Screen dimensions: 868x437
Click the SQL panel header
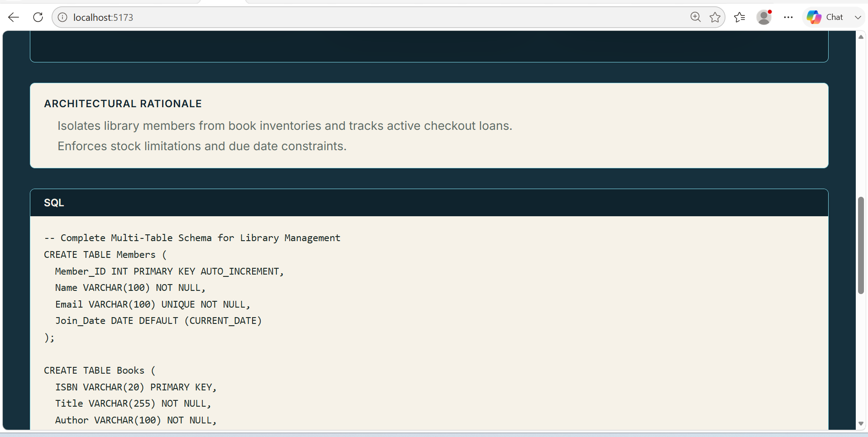[x=429, y=203]
